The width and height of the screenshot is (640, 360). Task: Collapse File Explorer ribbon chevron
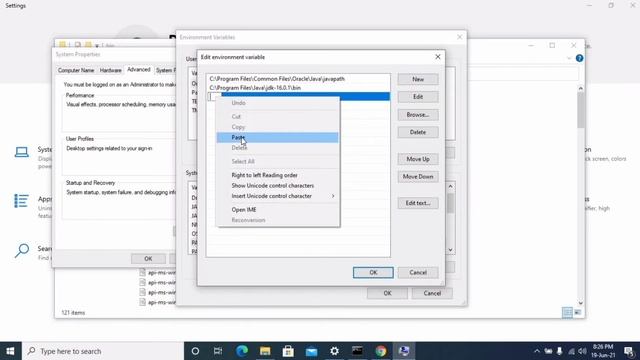pos(569,58)
